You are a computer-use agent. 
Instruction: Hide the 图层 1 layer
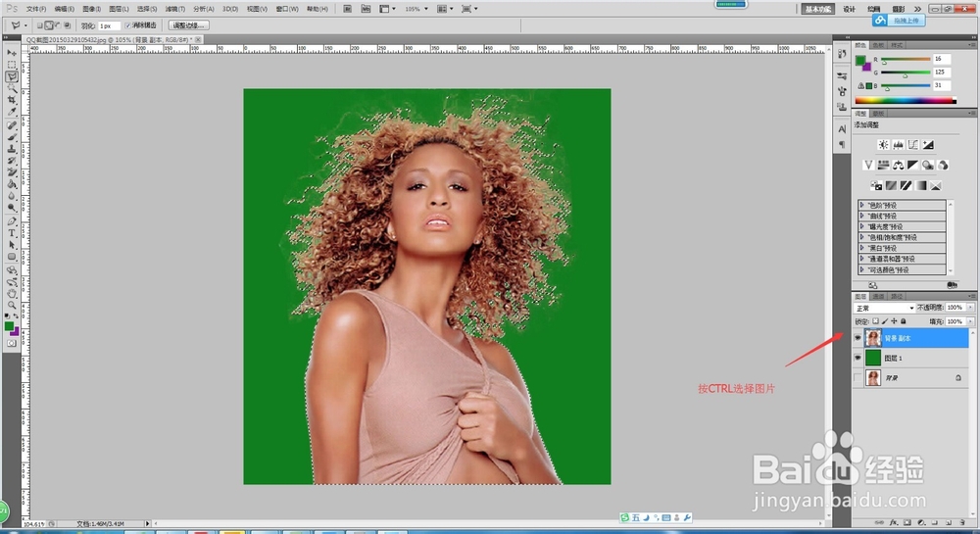(857, 358)
